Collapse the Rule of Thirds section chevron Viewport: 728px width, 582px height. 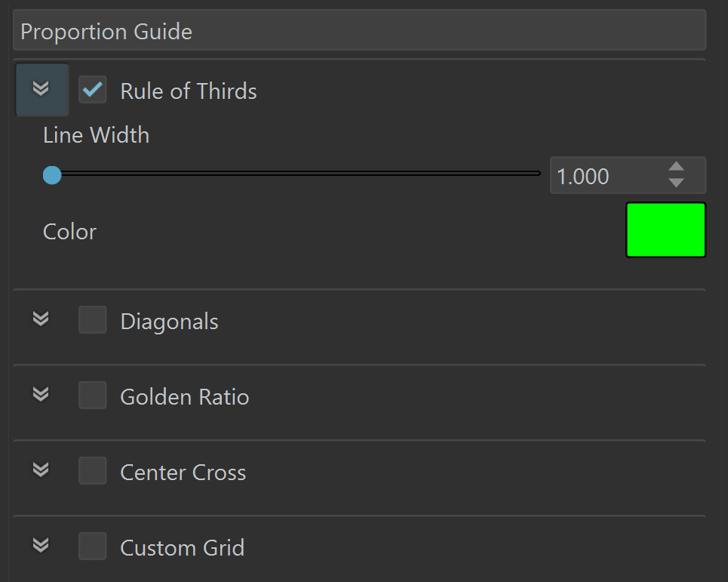click(41, 89)
